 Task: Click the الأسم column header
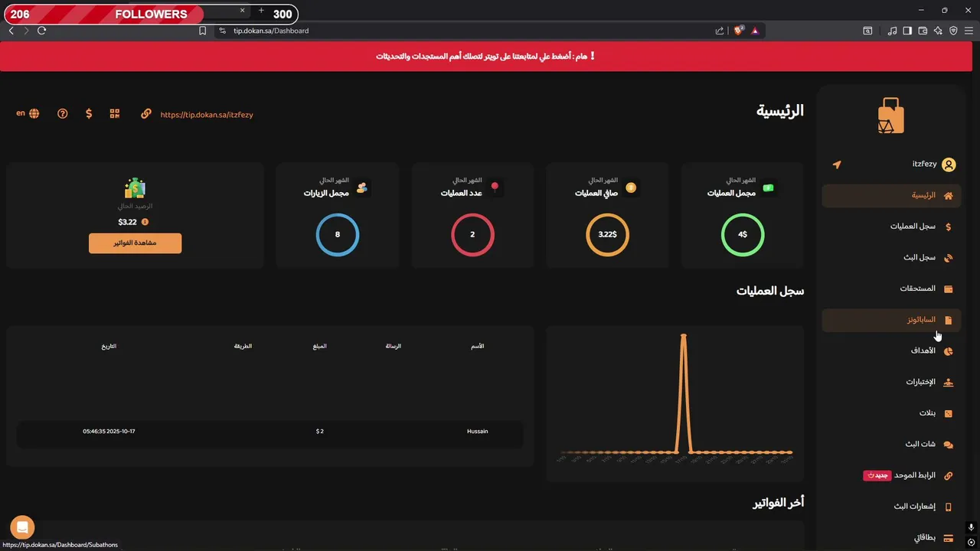[477, 347]
